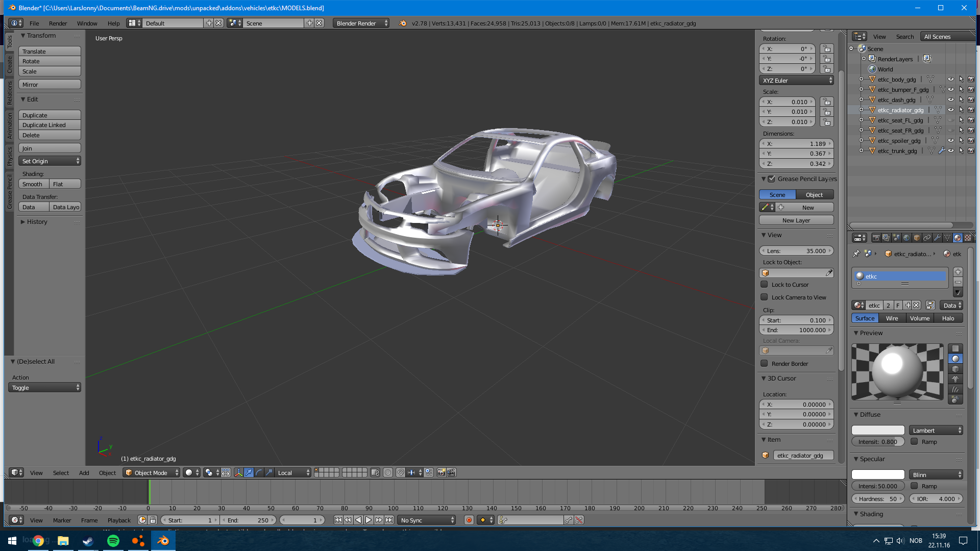Click the Diffuse color swatch
This screenshot has height=551, width=980.
pos(878,431)
